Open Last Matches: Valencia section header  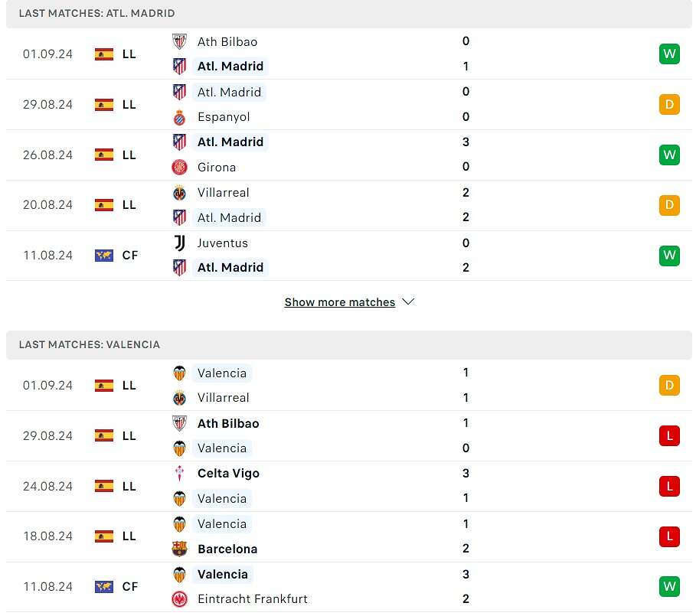pos(90,345)
